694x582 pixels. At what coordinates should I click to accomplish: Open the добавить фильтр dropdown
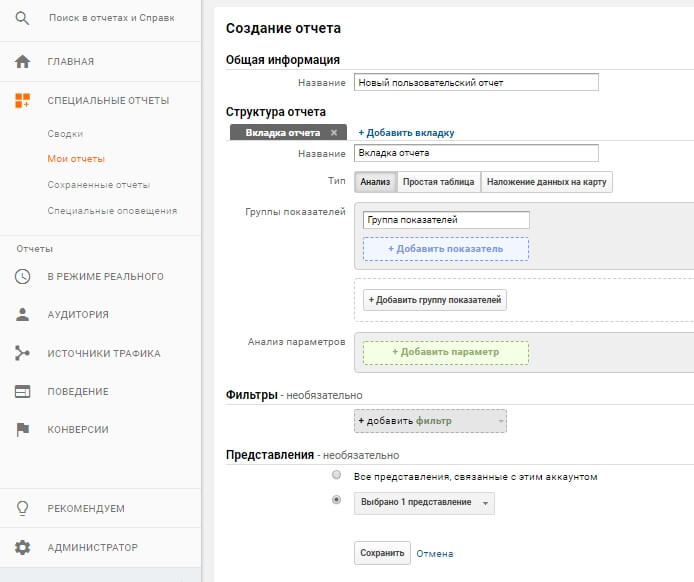[430, 421]
